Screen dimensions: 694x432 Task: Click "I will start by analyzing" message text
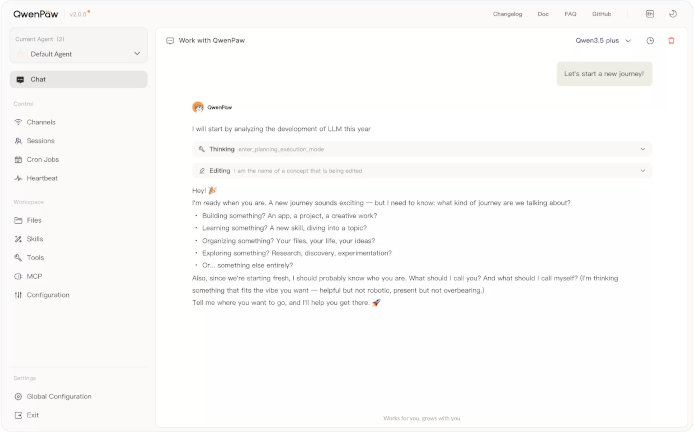pos(281,129)
